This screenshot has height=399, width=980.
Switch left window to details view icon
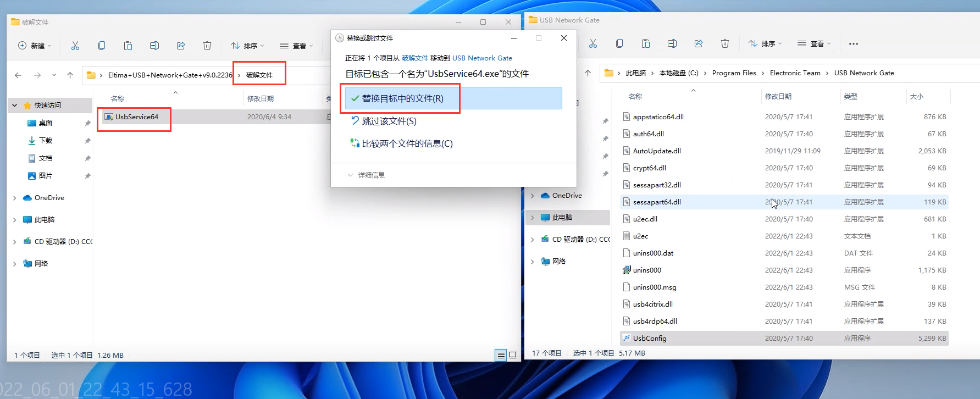click(501, 355)
